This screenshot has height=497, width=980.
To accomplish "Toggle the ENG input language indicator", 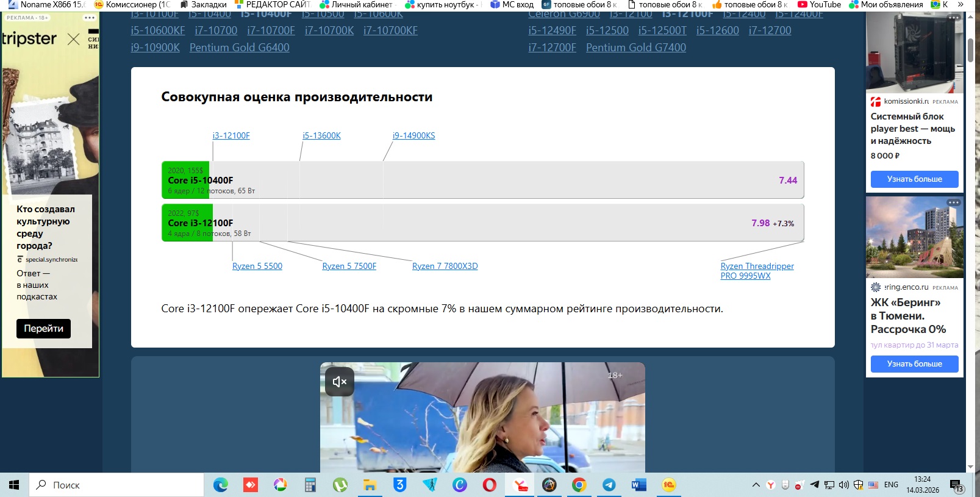I will tap(891, 485).
